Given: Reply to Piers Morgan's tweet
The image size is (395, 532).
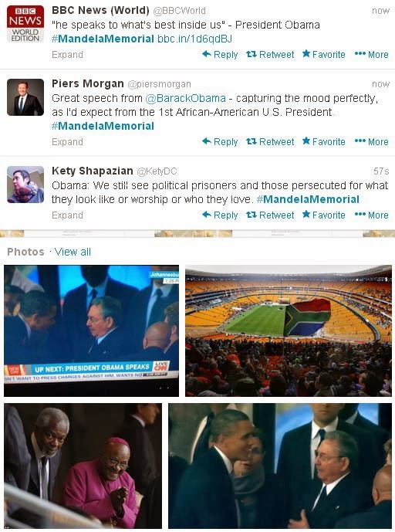Looking at the screenshot, I should 220,141.
